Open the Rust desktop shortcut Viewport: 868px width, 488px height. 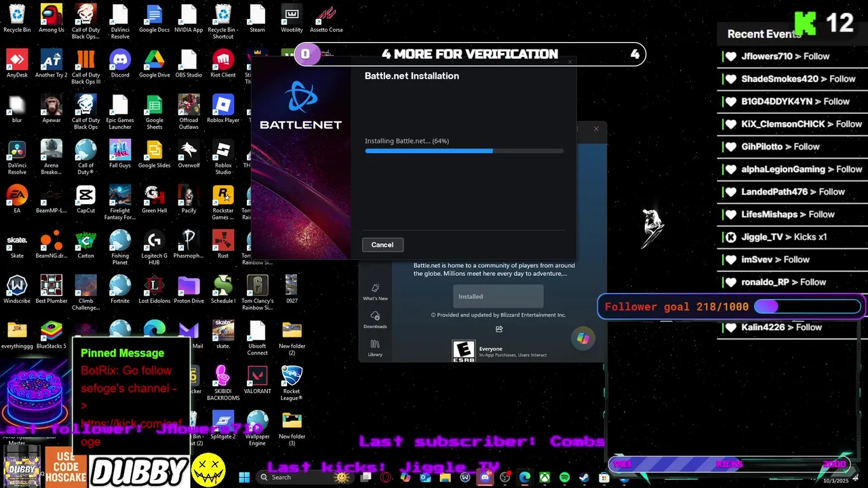point(223,245)
